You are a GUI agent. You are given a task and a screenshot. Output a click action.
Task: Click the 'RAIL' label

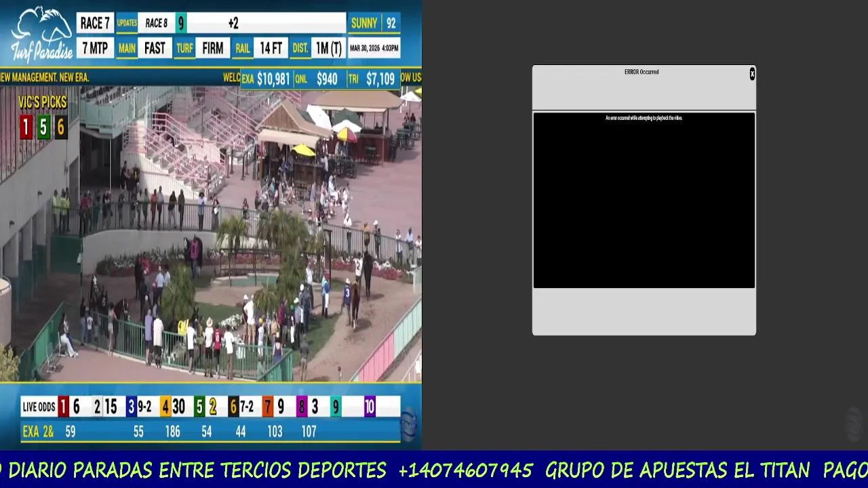(x=243, y=49)
